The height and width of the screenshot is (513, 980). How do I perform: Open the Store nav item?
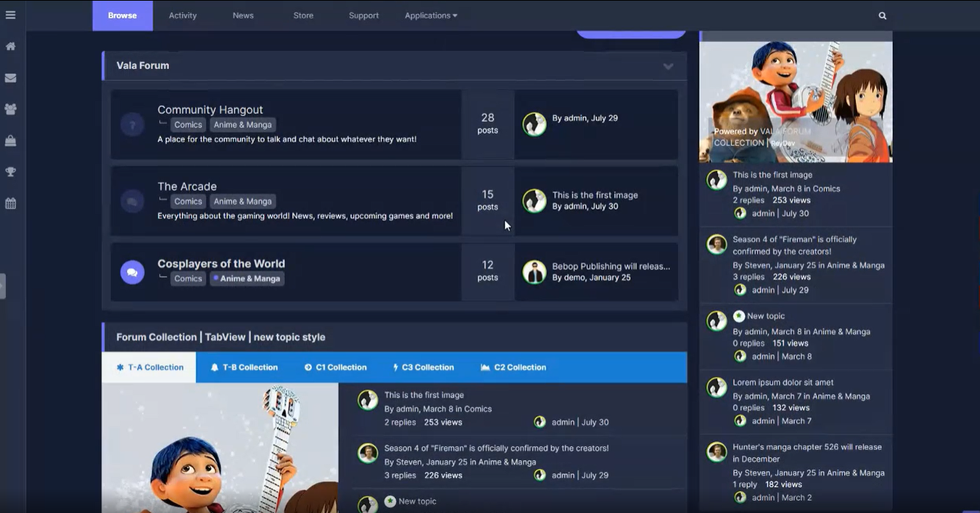coord(303,15)
